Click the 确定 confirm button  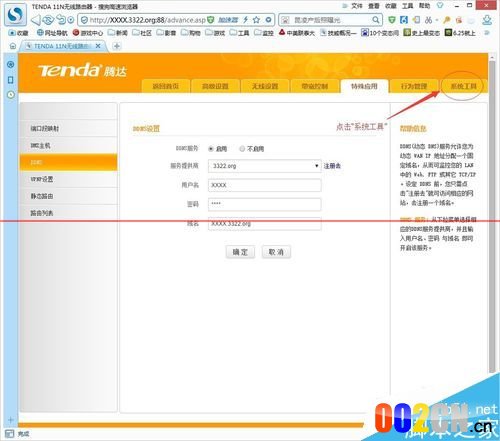pyautogui.click(x=240, y=252)
